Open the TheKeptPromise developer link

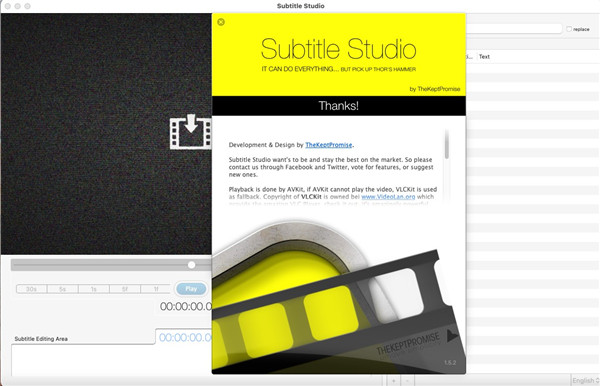pyautogui.click(x=328, y=145)
